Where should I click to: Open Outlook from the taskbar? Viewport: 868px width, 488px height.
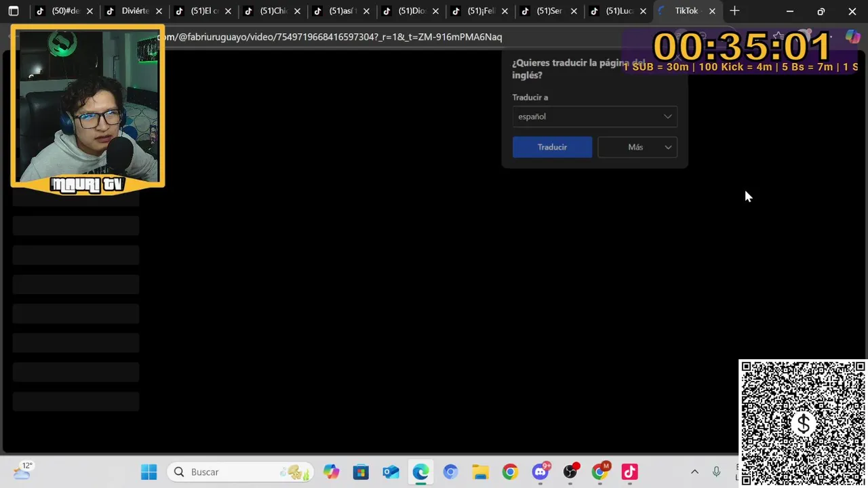click(x=391, y=472)
